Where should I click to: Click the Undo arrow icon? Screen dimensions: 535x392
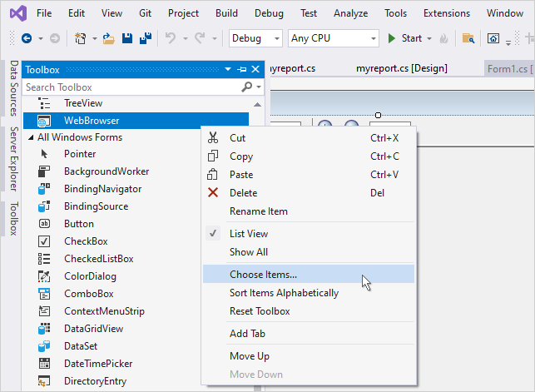pos(170,38)
